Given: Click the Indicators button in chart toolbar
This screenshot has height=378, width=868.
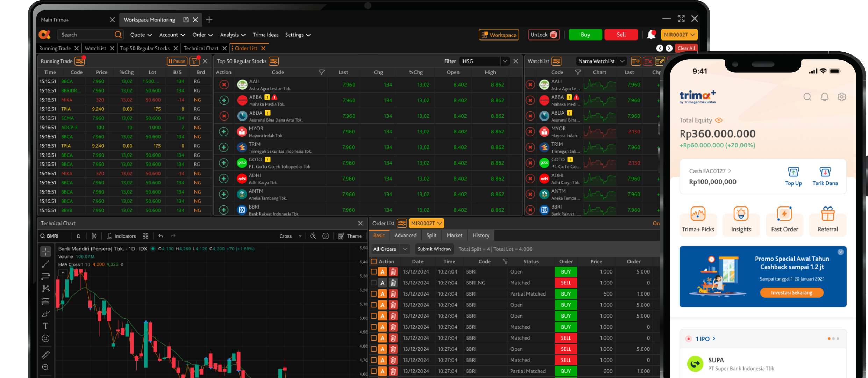Looking at the screenshot, I should coord(121,236).
